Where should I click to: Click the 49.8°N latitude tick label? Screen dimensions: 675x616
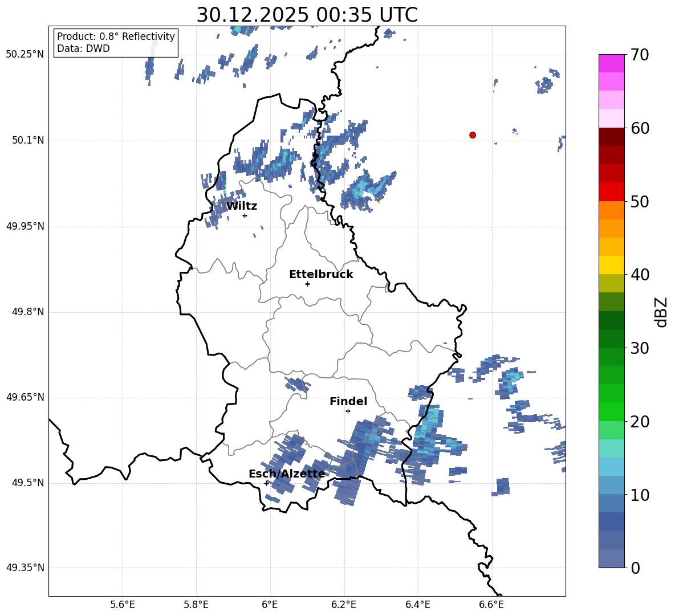28,312
